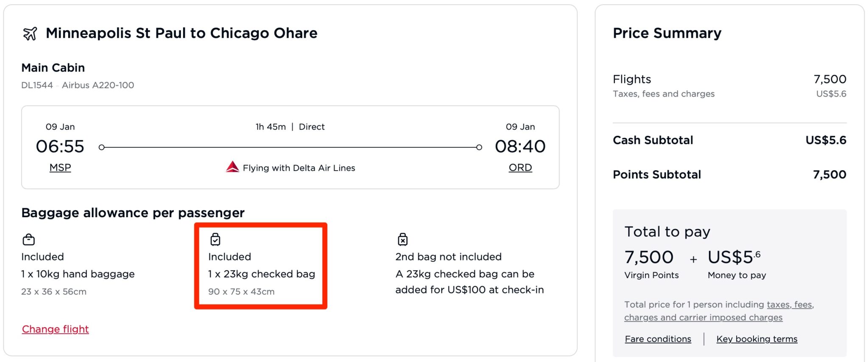Select Change flight
The image size is (868, 362).
(55, 329)
